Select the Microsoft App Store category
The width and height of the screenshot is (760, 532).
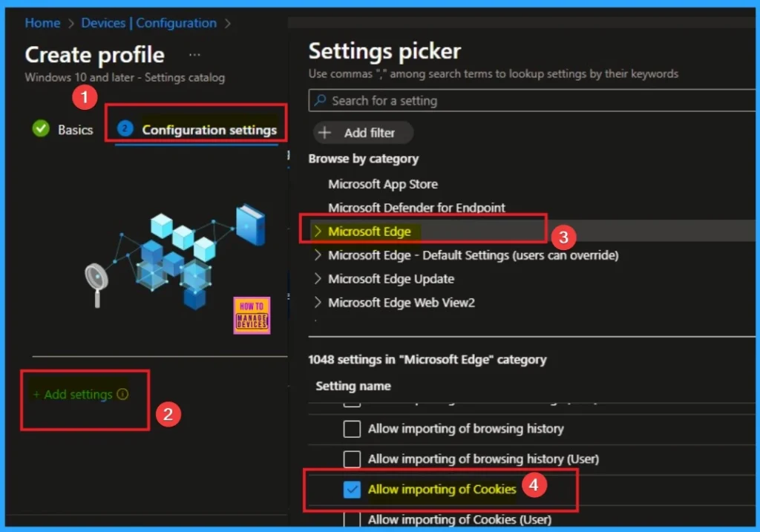383,184
